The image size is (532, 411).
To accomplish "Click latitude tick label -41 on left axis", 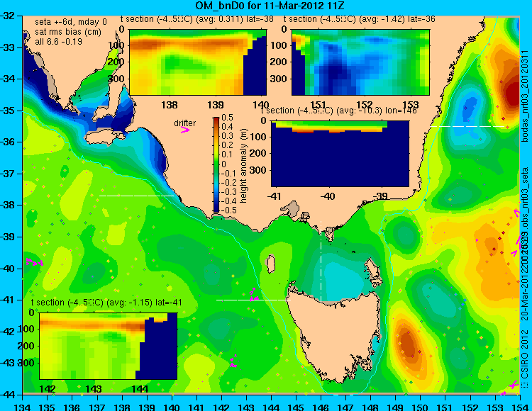I will point(8,300).
